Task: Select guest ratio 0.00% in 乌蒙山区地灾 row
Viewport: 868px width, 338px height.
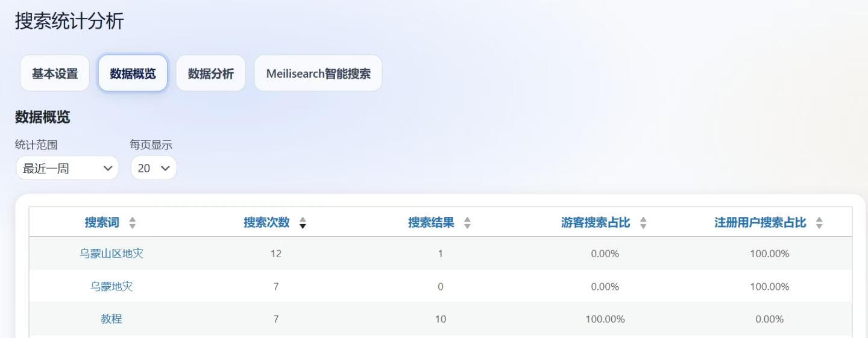Action: [605, 254]
